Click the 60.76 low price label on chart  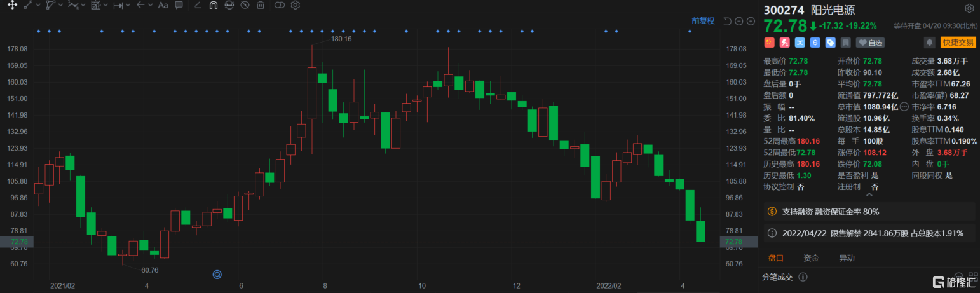pyautogui.click(x=151, y=269)
